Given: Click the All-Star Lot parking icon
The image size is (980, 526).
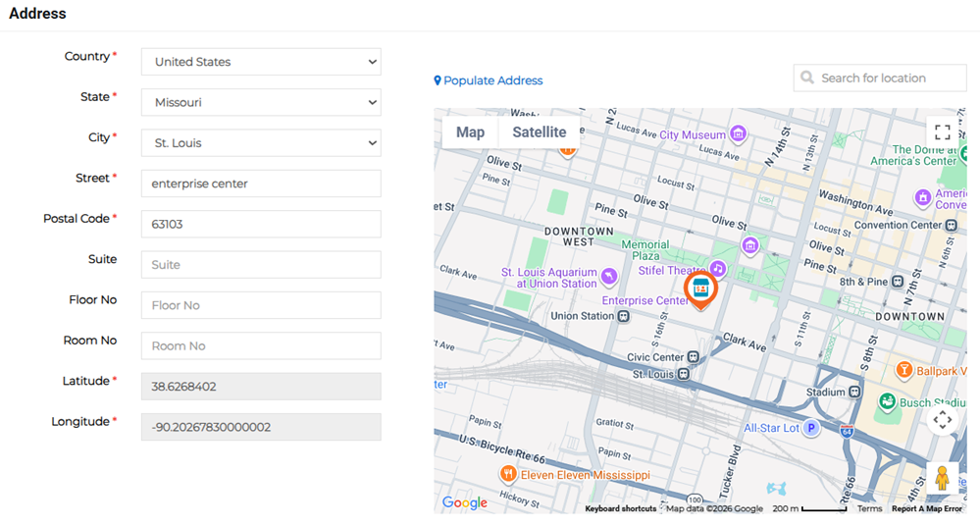Looking at the screenshot, I should pyautogui.click(x=811, y=428).
